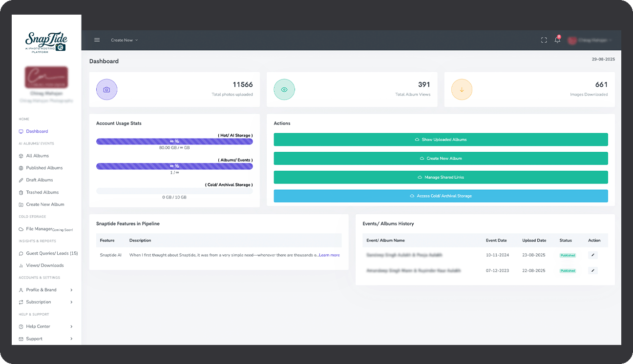Click the Hot/ AI Storage progress bar
Image resolution: width=633 pixels, height=364 pixels.
point(174,142)
